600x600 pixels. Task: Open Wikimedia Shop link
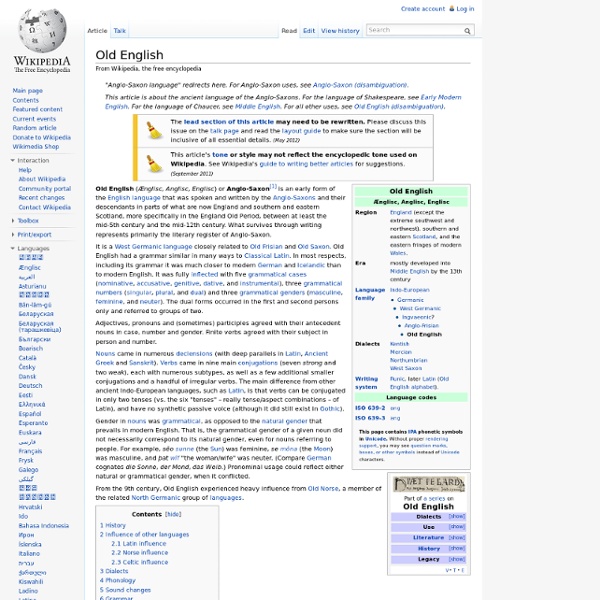click(x=36, y=147)
